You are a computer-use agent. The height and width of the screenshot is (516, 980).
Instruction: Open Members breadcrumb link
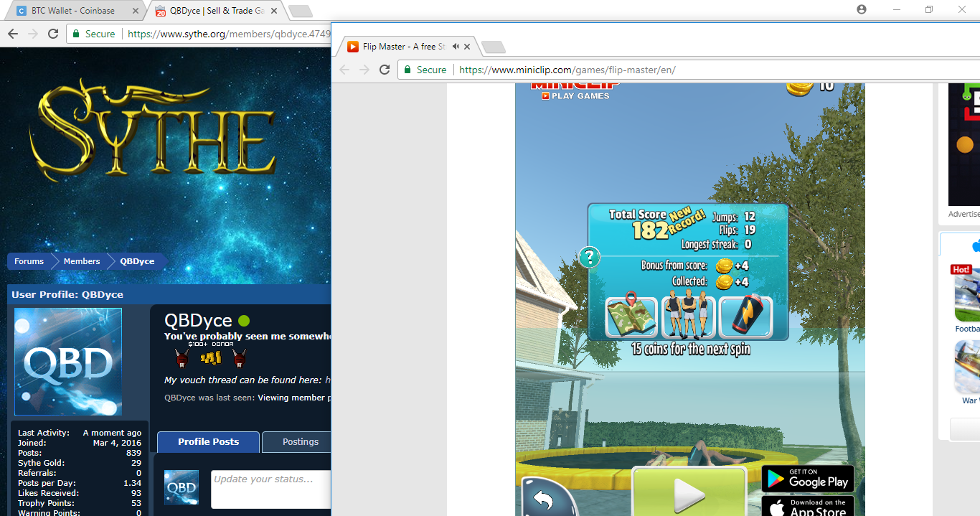(82, 261)
